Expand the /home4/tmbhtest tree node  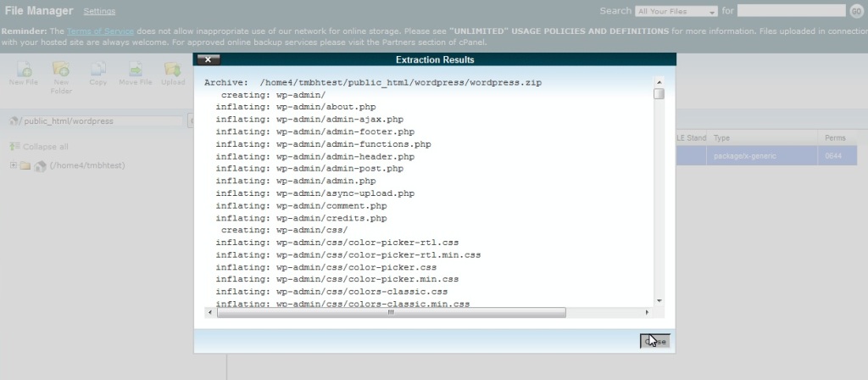[14, 165]
